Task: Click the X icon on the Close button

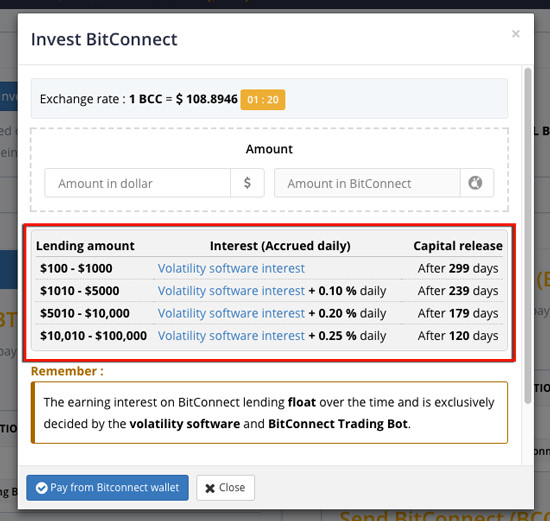Action: pyautogui.click(x=210, y=488)
